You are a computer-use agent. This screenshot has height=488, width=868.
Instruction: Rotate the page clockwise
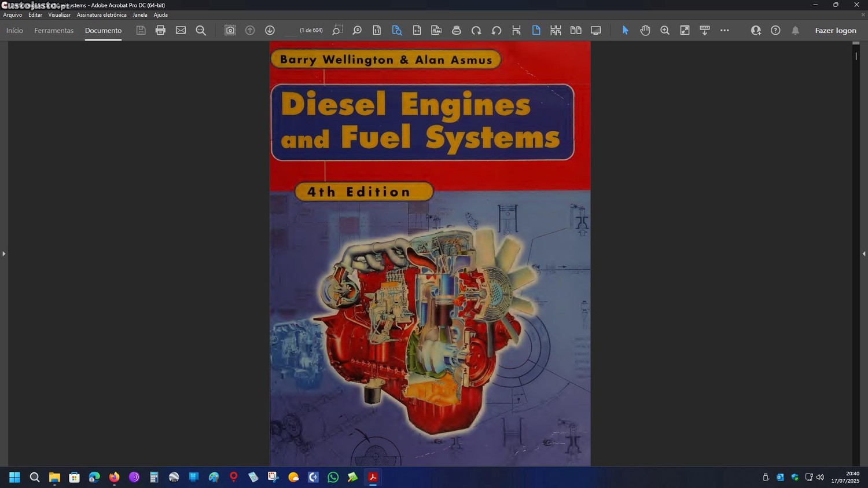[x=476, y=30]
